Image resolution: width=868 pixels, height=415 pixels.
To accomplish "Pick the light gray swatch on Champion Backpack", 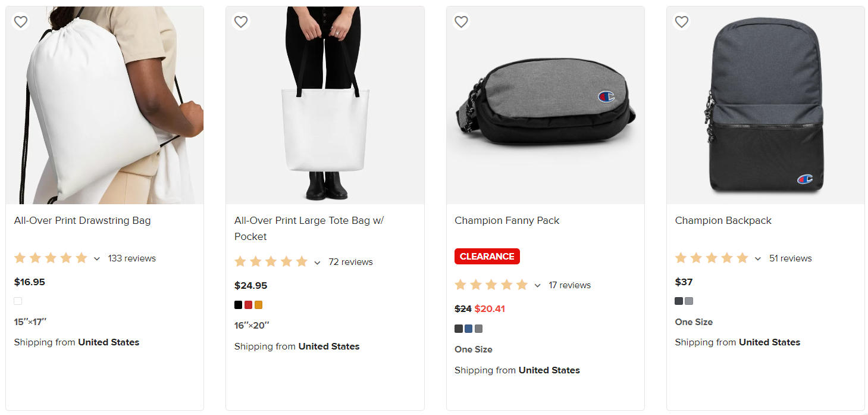I will pos(688,301).
